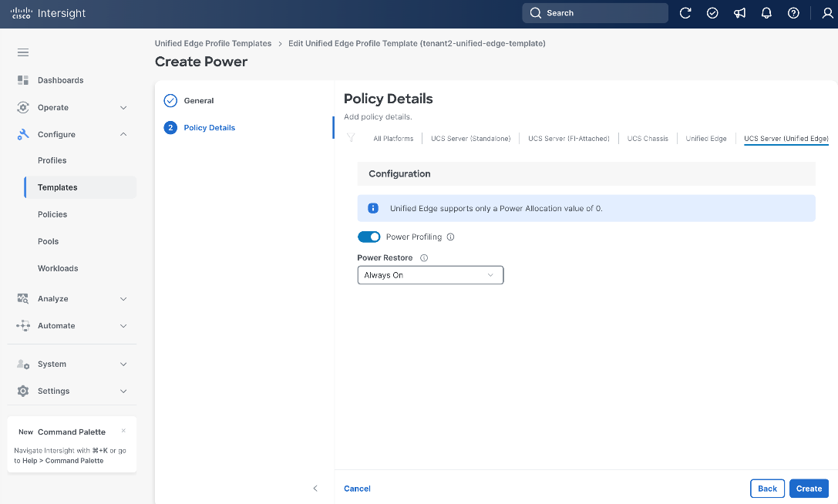
Task: Disable the Power Profiling toggle
Action: click(369, 237)
